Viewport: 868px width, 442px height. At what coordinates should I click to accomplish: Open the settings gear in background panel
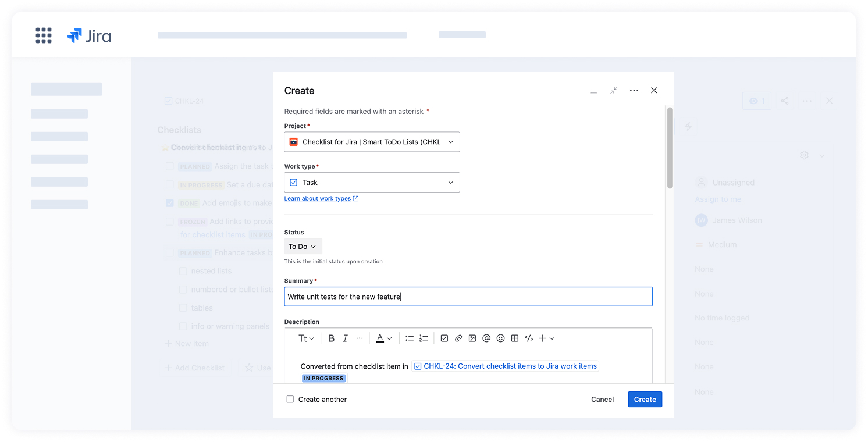pos(805,155)
